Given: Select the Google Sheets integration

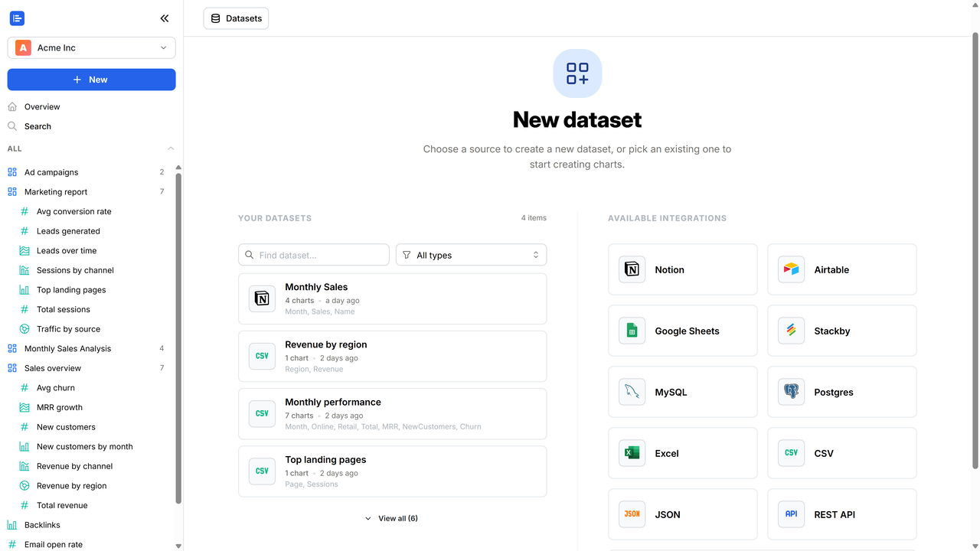Looking at the screenshot, I should [x=683, y=331].
